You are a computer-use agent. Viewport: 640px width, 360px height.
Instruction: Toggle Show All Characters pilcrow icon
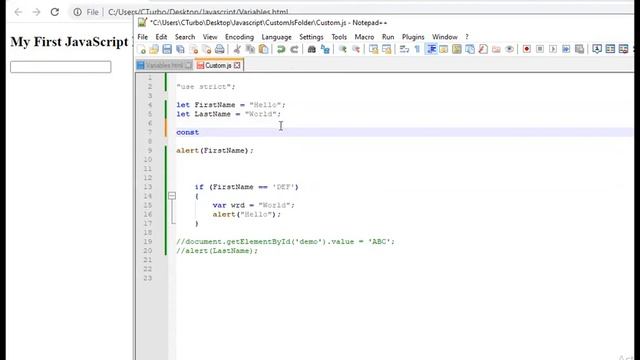[x=417, y=49]
